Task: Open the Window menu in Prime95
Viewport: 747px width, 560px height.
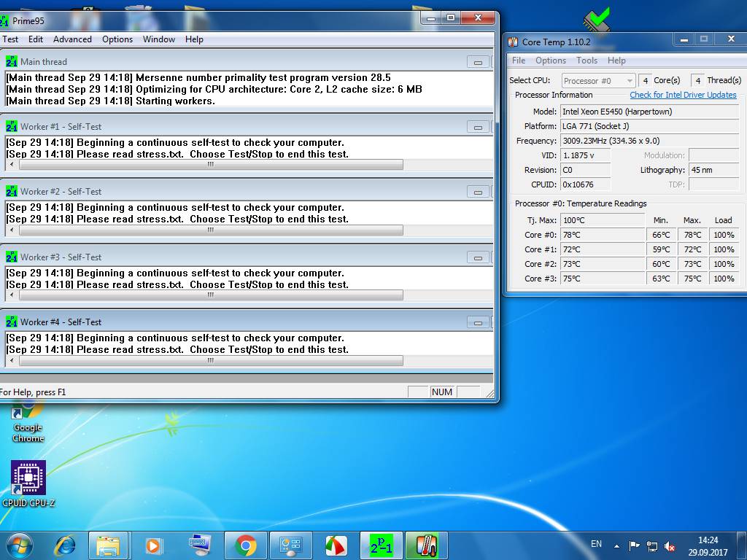Action: (158, 39)
